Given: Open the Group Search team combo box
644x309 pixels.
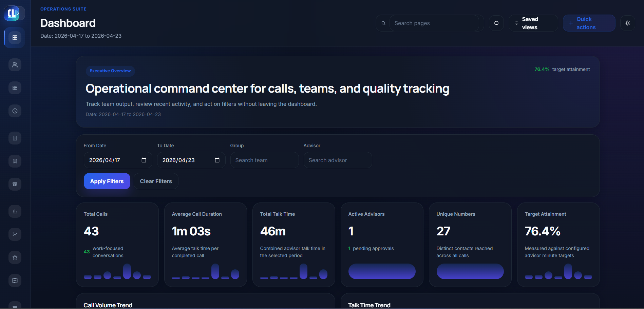Looking at the screenshot, I should (x=265, y=160).
